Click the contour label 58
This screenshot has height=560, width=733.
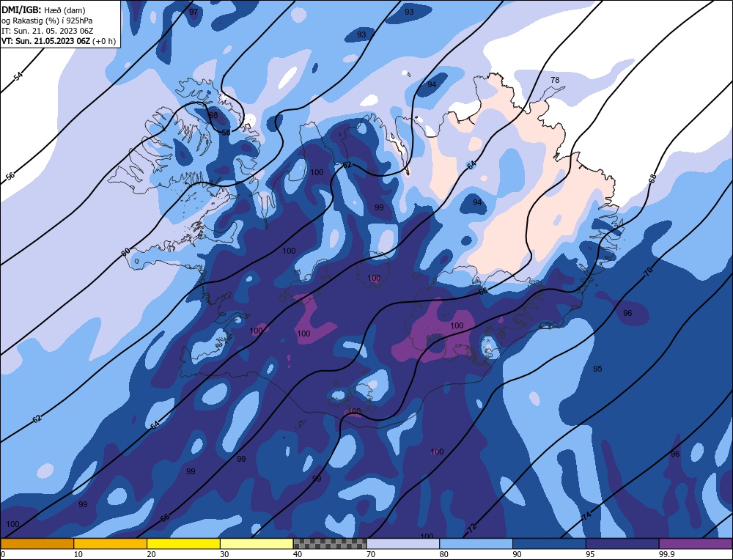click(x=226, y=133)
